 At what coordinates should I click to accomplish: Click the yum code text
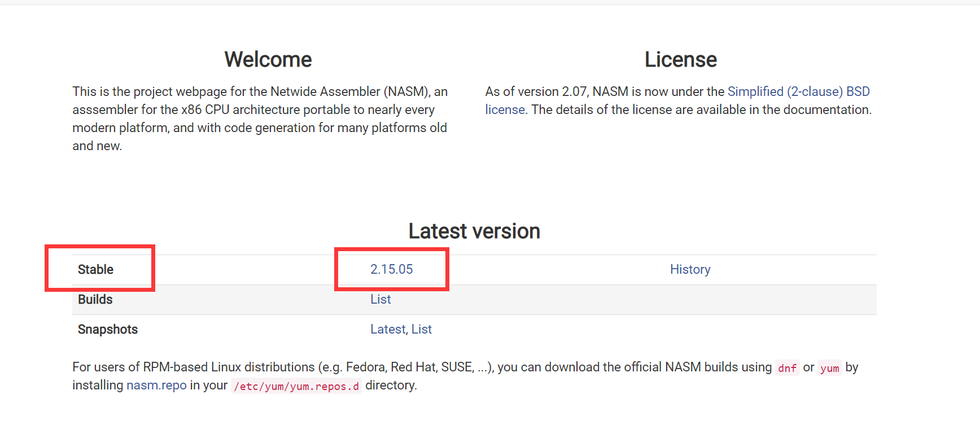(829, 368)
